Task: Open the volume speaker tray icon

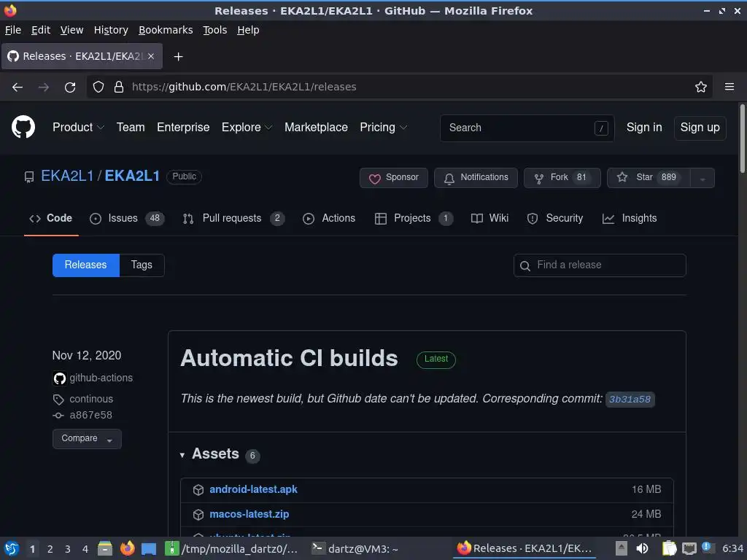Action: tap(642, 548)
